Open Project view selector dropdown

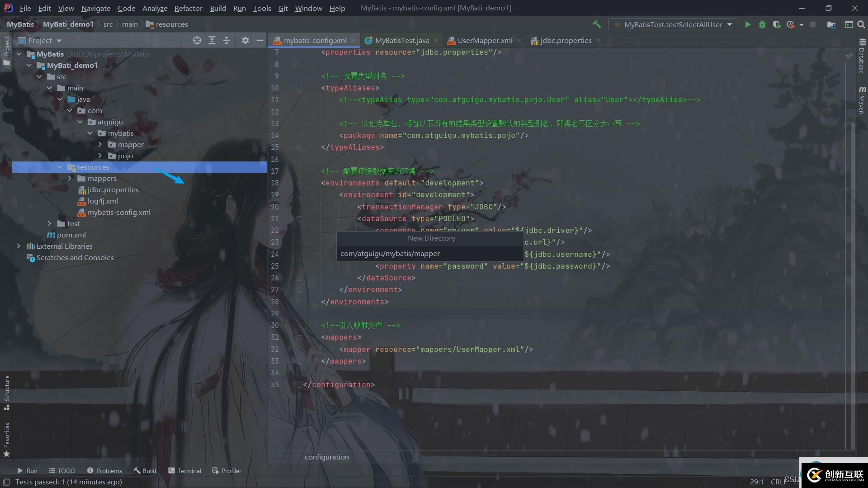(40, 40)
